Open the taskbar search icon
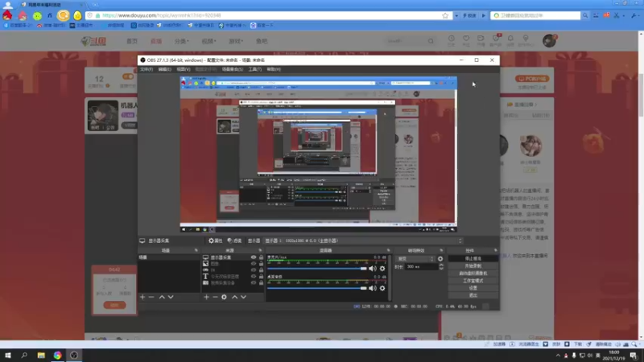This screenshot has width=644, height=362. [x=24, y=356]
